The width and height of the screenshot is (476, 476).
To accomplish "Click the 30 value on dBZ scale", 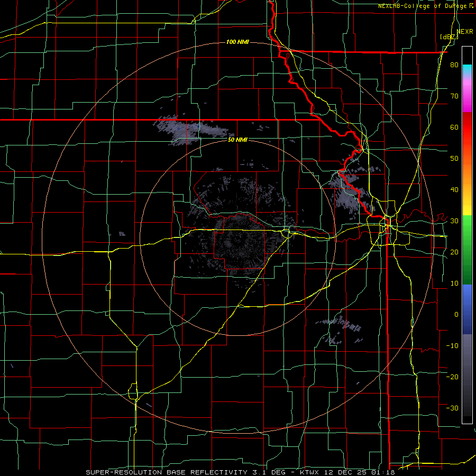I will click(454, 221).
